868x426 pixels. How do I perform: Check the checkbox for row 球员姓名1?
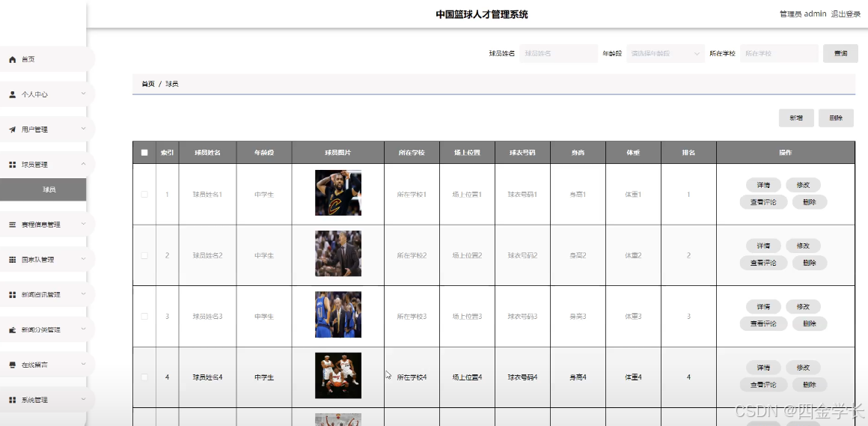pos(144,195)
